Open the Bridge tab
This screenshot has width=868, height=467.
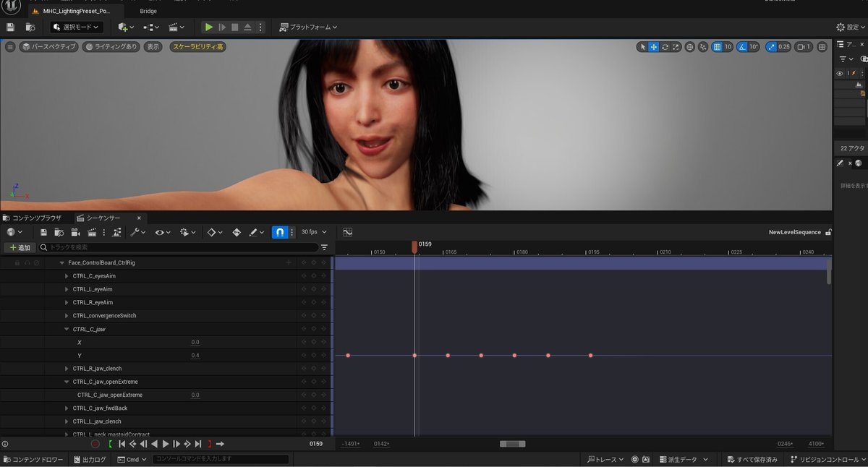tap(148, 11)
